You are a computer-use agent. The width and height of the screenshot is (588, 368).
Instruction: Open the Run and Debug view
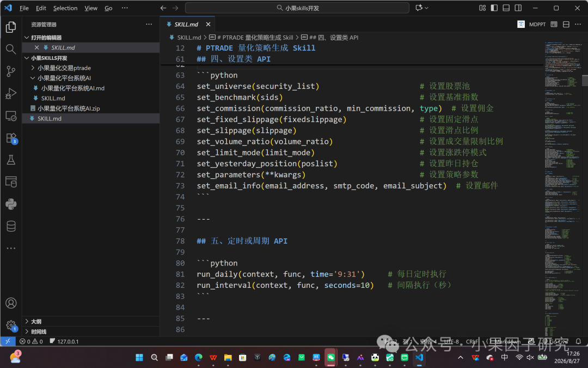pos(11,94)
